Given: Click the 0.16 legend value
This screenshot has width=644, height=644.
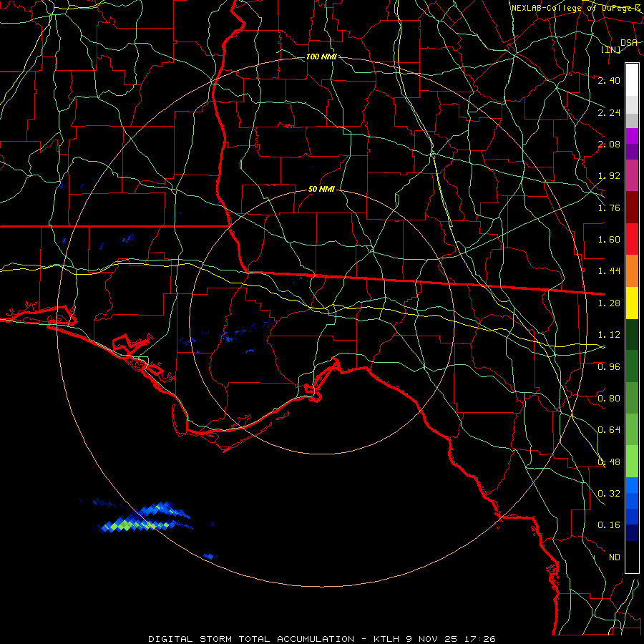Looking at the screenshot, I should (609, 525).
